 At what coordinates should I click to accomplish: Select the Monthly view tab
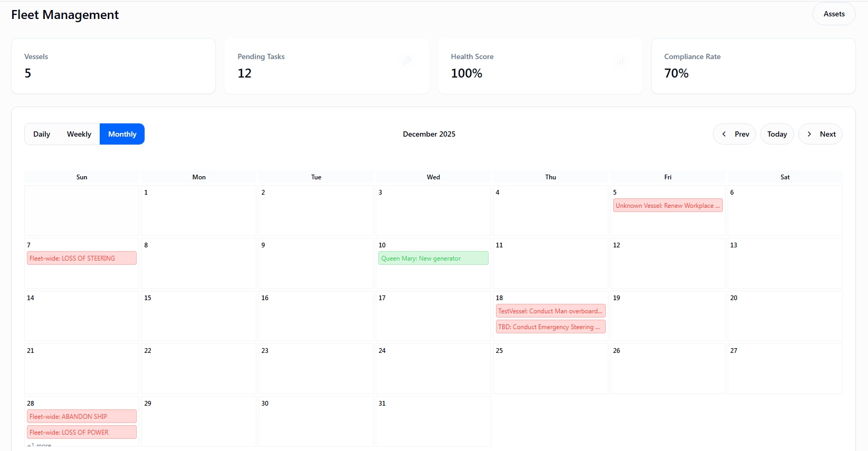(122, 134)
